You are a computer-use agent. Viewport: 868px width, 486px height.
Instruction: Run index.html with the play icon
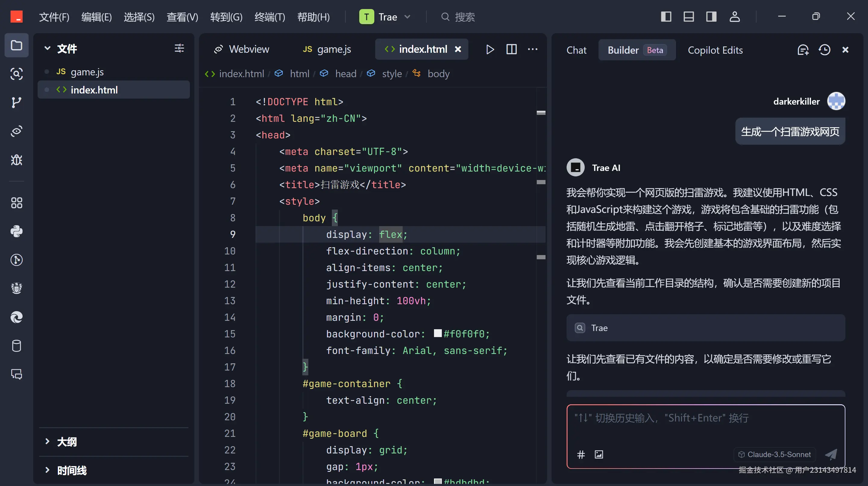490,49
